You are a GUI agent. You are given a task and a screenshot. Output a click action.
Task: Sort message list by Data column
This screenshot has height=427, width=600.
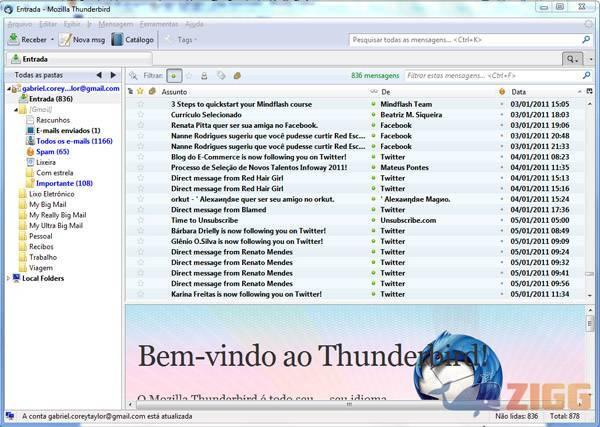point(540,91)
